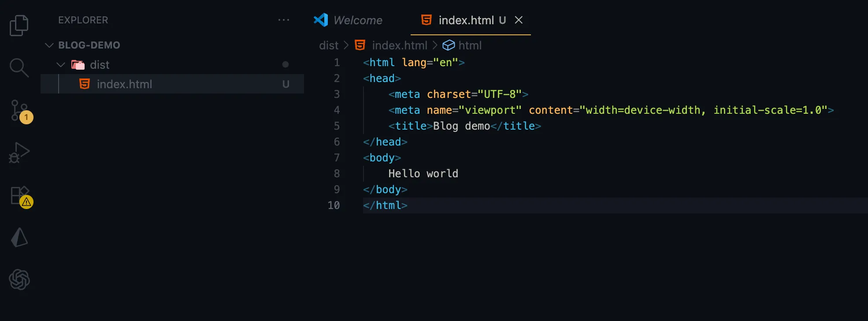Click line number 4 in the gutter

tap(337, 110)
